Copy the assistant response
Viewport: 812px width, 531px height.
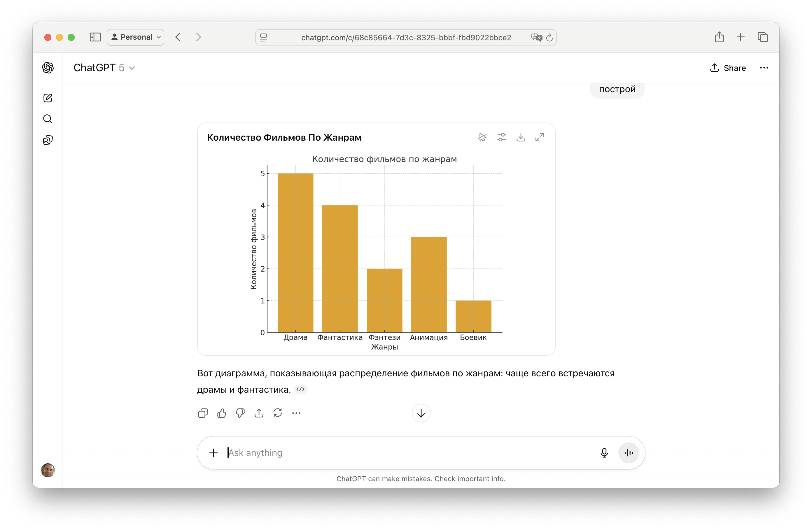tap(203, 413)
